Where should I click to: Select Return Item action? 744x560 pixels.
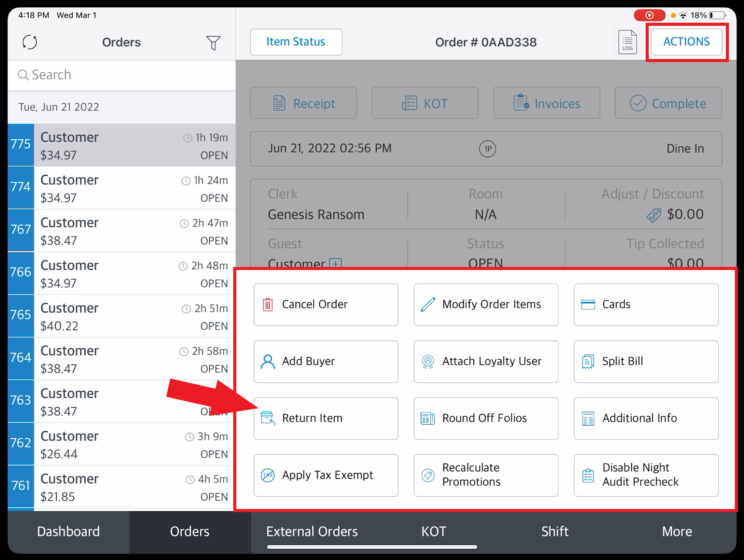point(325,418)
